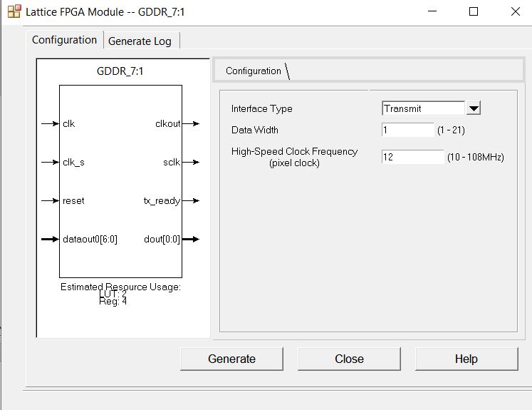This screenshot has height=410, width=532.
Task: Maximize the Lattice FPGA Module window
Action: coord(474,11)
